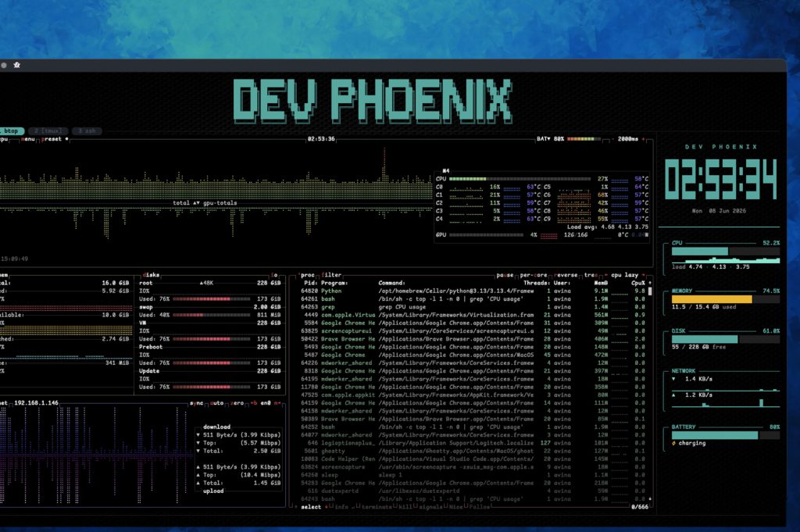The height and width of the screenshot is (532, 800).
Task: Click the select button at process list bottom
Action: coord(311,507)
